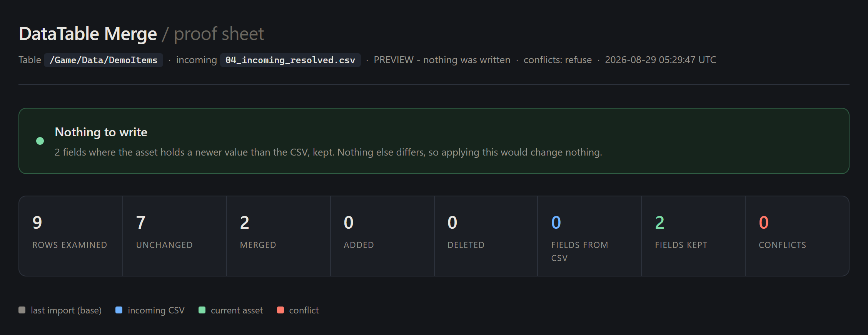The image size is (868, 335).
Task: Click the proof sheet breadcrumb text
Action: click(219, 34)
